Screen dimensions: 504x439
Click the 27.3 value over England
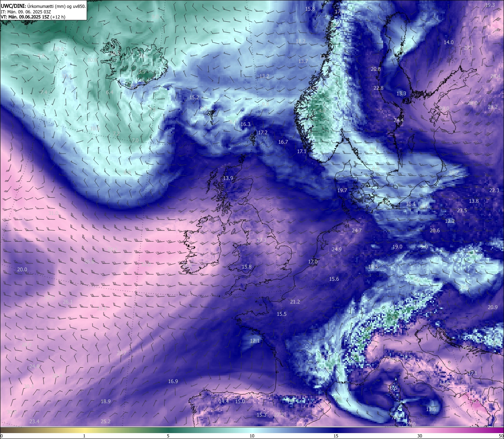pyautogui.click(x=261, y=240)
